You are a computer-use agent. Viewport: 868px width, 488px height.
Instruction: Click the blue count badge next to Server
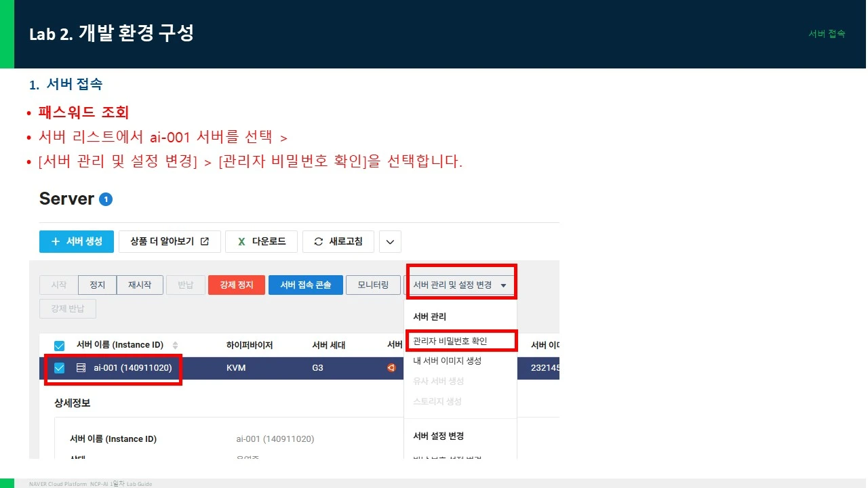(106, 199)
